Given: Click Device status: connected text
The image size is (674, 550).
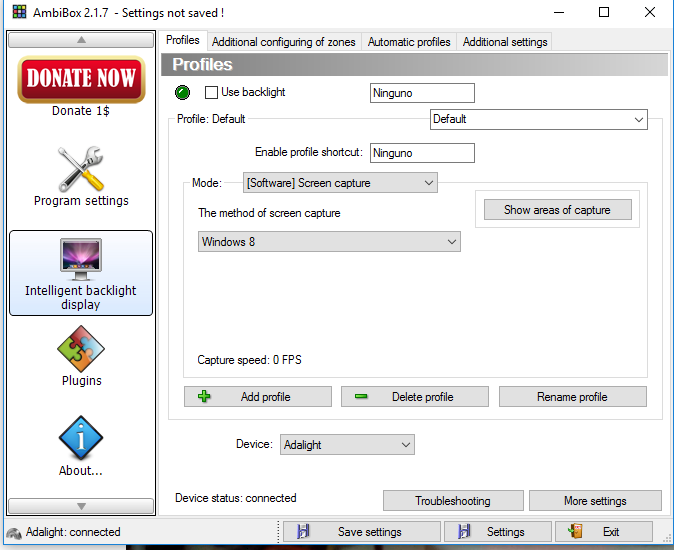Looking at the screenshot, I should pos(236,498).
